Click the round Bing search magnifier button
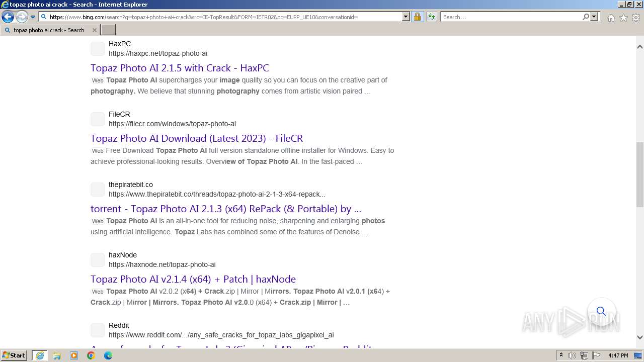Viewport: 644px width, 362px height. pyautogui.click(x=601, y=311)
